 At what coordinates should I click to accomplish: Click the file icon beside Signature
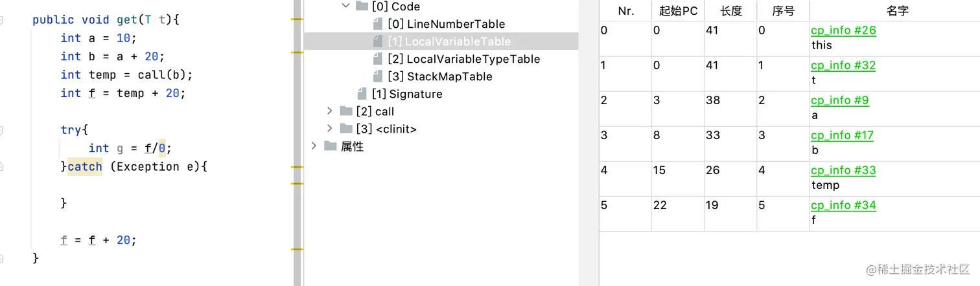(362, 94)
